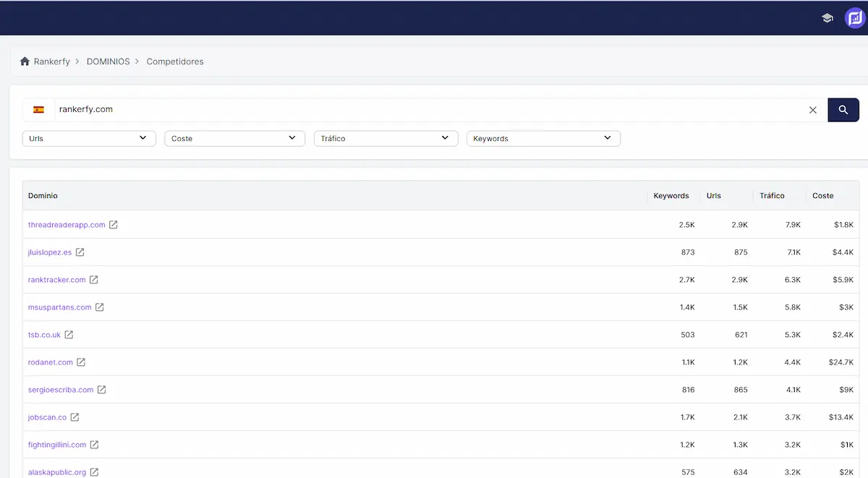Select $5.9K cost value for ranktracker.com
Image resolution: width=868 pixels, height=478 pixels.
843,280
